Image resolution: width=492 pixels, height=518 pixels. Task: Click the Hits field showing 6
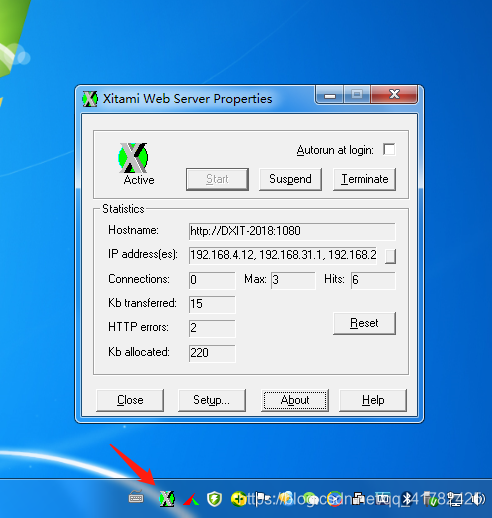point(373,280)
